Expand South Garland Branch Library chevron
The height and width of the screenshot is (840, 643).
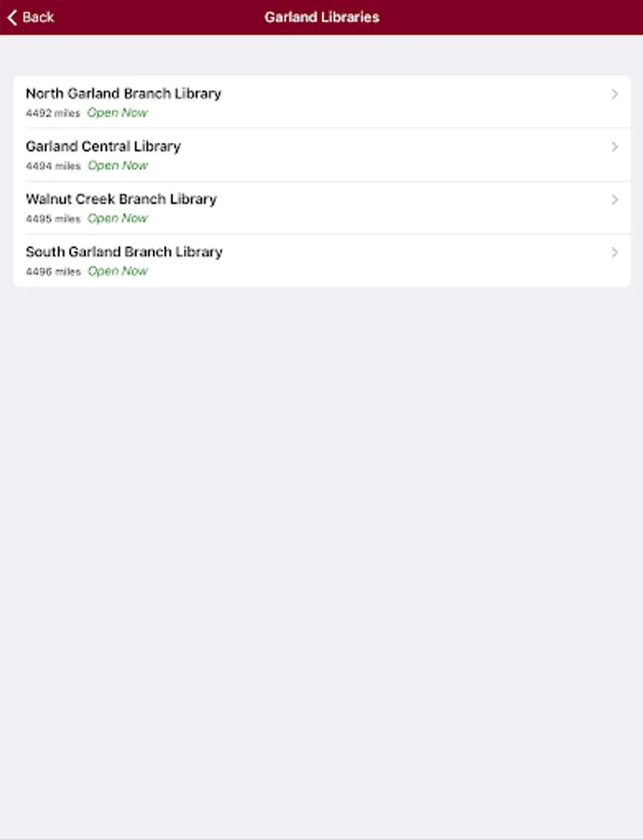(x=615, y=252)
